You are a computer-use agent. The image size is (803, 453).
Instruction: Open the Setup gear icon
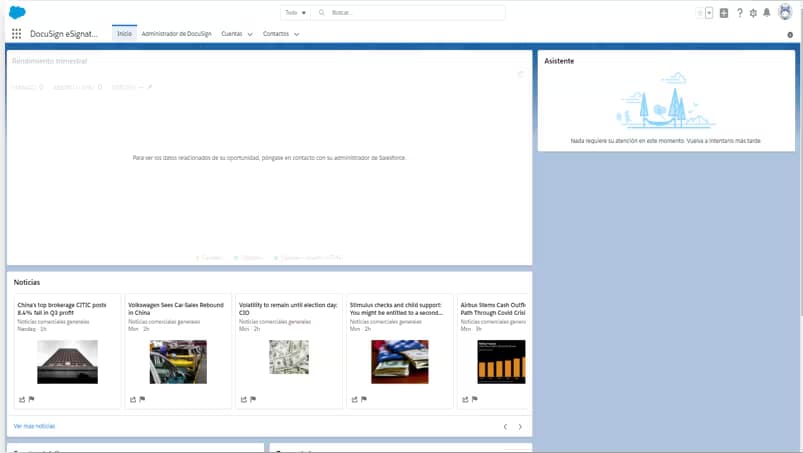pos(753,13)
